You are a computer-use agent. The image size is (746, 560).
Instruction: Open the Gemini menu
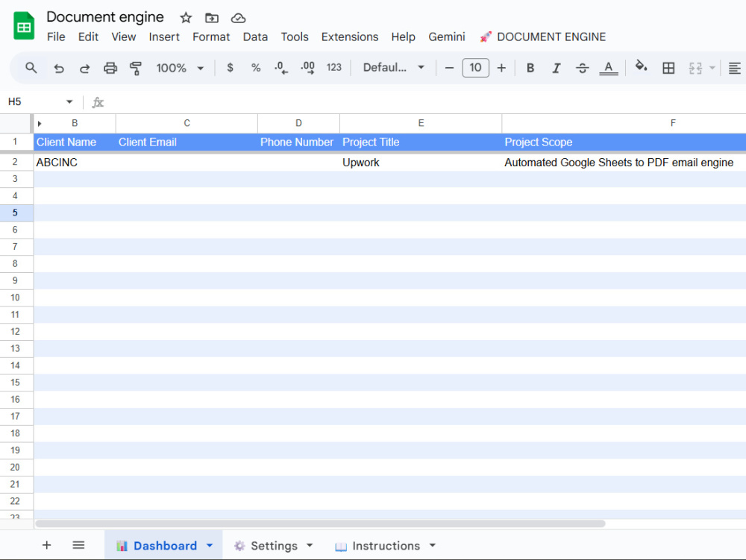[x=447, y=37]
